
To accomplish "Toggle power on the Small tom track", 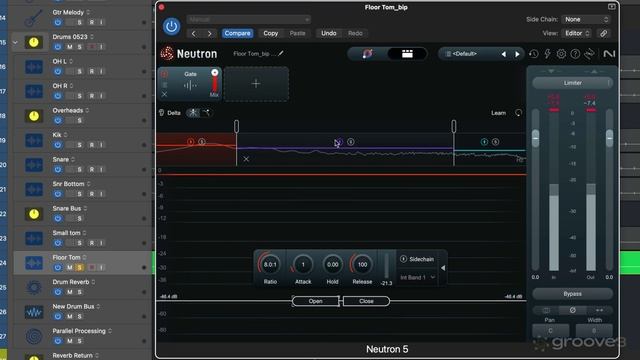I will pyautogui.click(x=58, y=243).
